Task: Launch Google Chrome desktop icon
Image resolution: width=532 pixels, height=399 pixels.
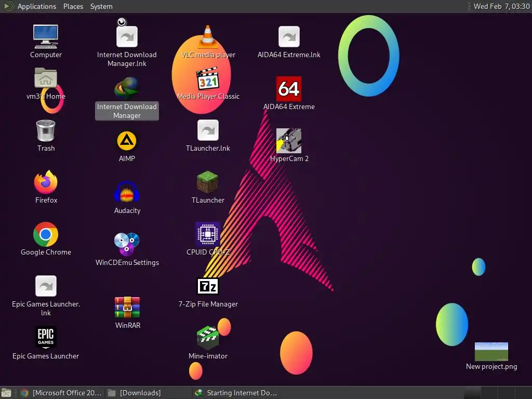Action: coord(46,234)
